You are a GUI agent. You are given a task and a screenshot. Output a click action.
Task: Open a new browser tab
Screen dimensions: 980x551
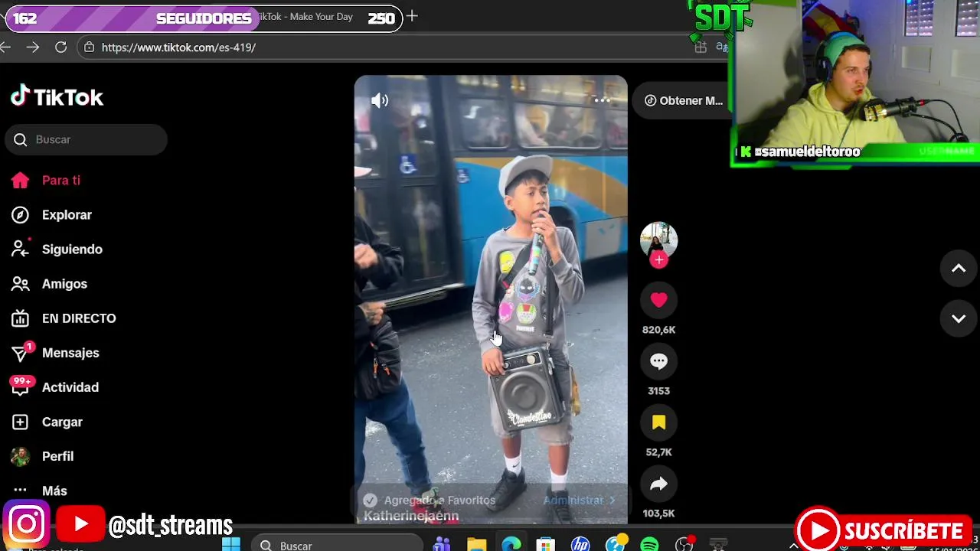click(412, 16)
